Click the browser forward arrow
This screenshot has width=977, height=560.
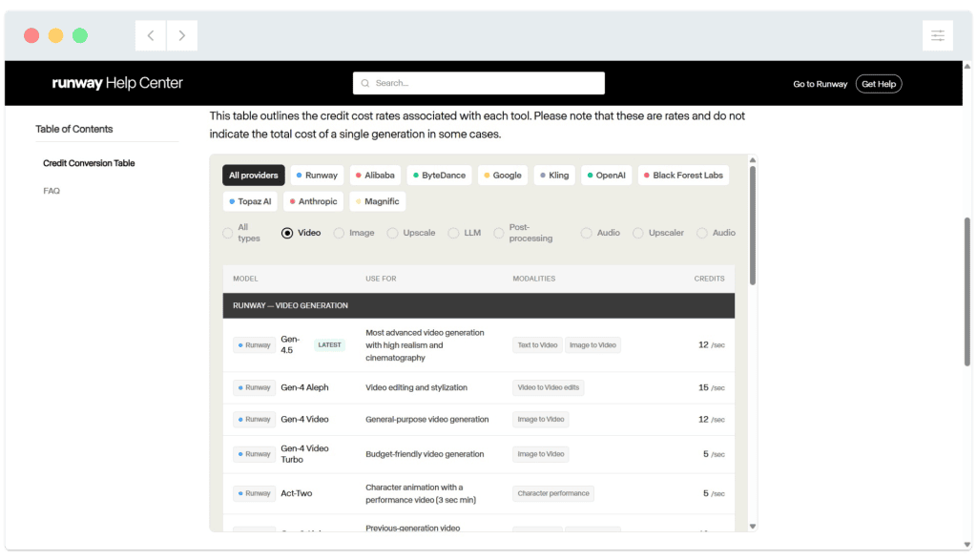point(182,35)
